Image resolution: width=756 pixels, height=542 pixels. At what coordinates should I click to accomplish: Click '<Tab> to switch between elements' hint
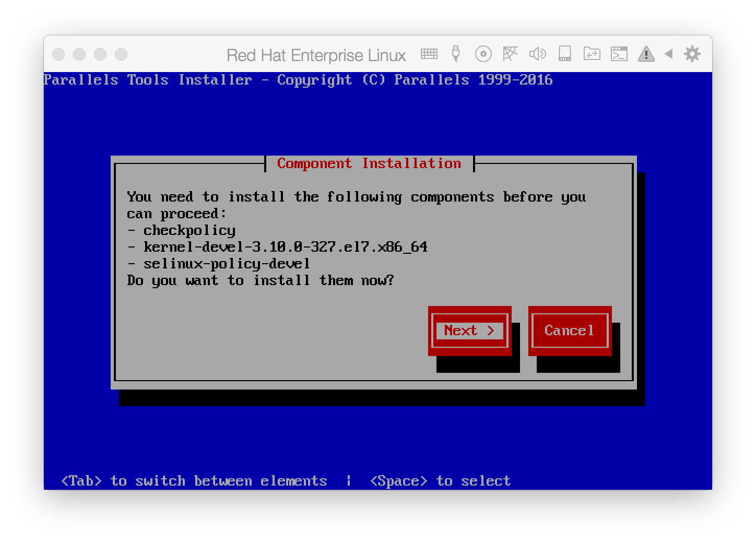point(194,481)
